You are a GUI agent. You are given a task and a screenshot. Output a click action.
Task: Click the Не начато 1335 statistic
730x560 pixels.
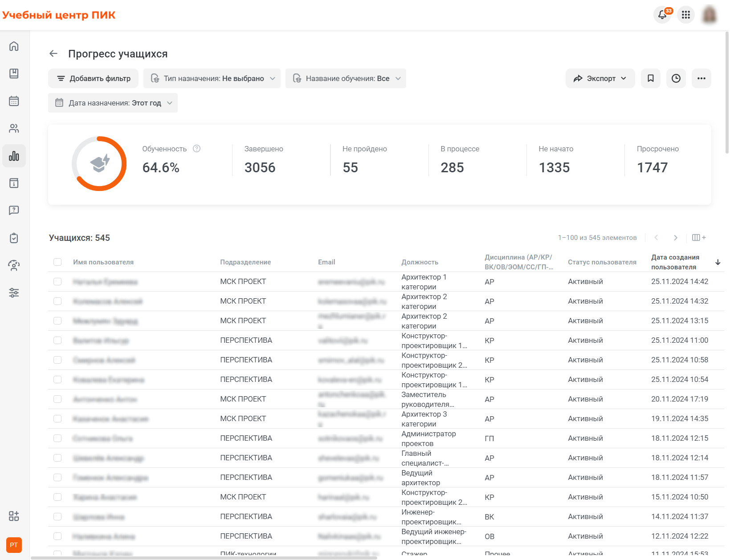[556, 160]
